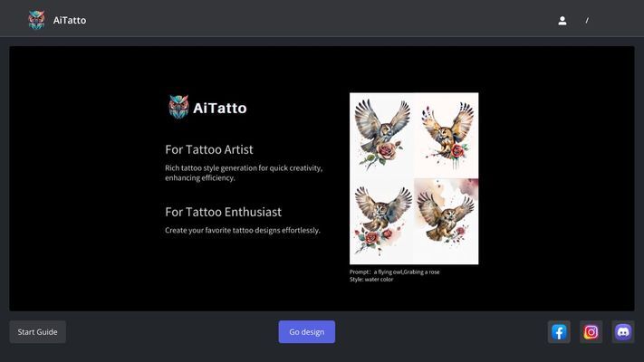
Task: Click 'Create your favorite tattoo designs effortlessly.' text
Action: pos(243,230)
